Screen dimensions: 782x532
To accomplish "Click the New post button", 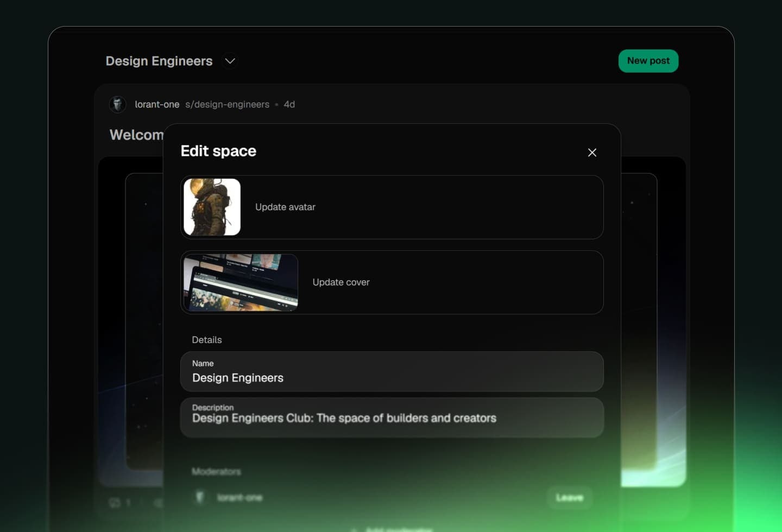I will (x=648, y=61).
